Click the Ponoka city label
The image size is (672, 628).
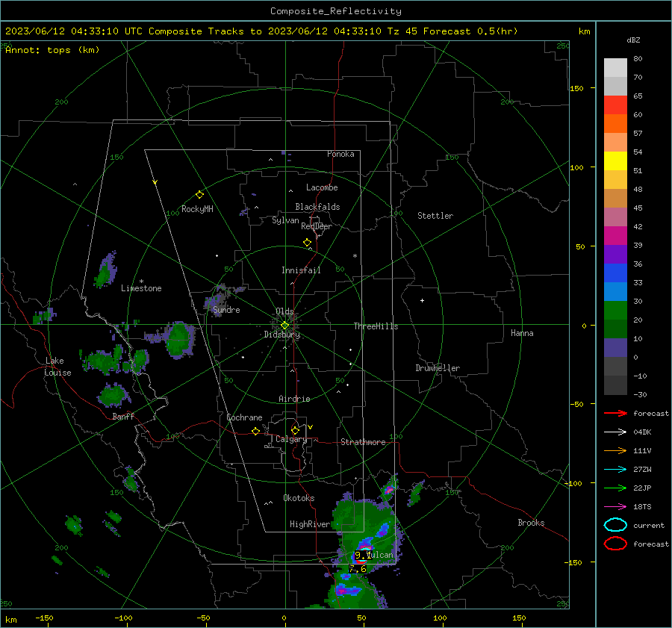tap(340, 154)
